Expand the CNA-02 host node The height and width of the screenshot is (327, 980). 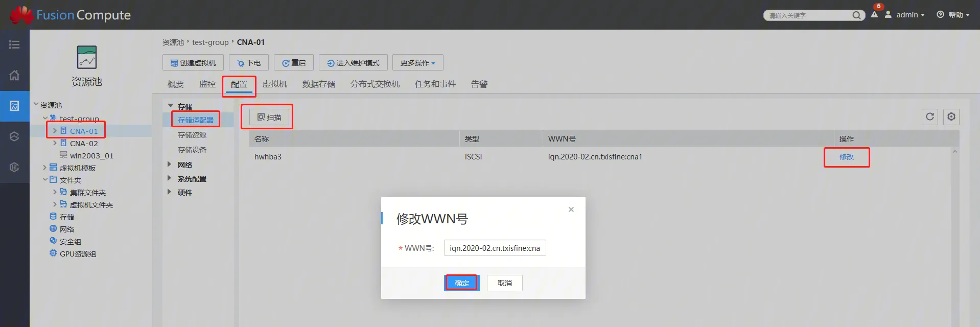pos(55,143)
